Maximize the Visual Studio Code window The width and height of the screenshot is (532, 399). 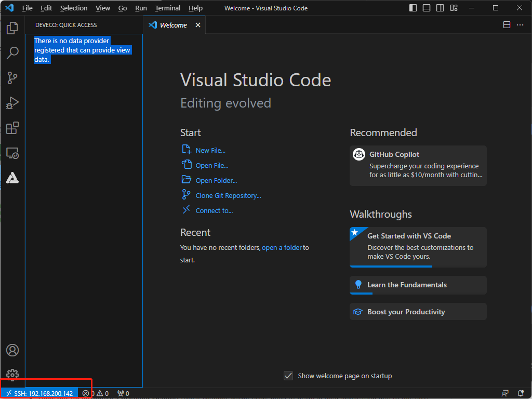pyautogui.click(x=495, y=8)
